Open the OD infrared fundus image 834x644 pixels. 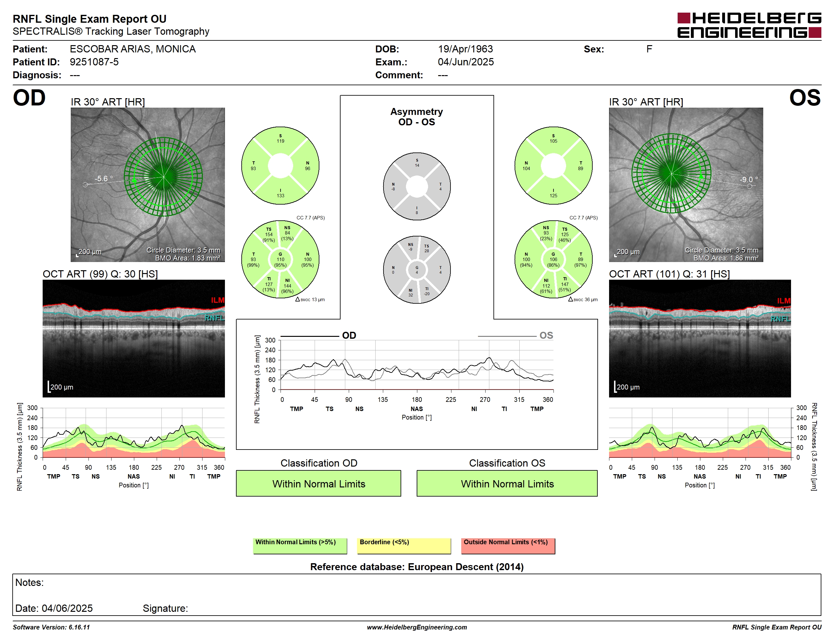148,185
